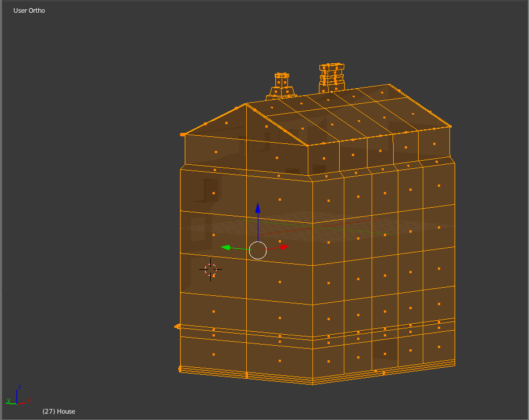This screenshot has width=529, height=420.
Task: Select the taller right chimney on the roof
Action: click(332, 78)
